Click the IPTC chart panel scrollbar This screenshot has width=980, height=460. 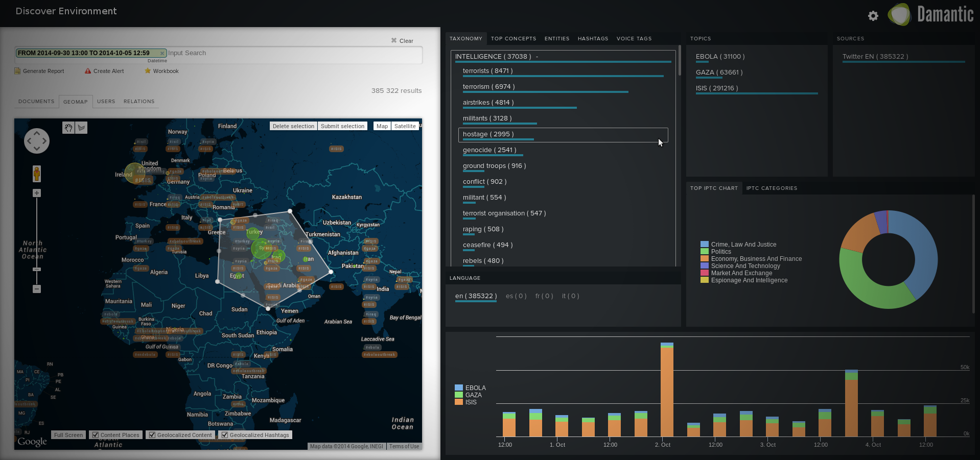[974, 254]
